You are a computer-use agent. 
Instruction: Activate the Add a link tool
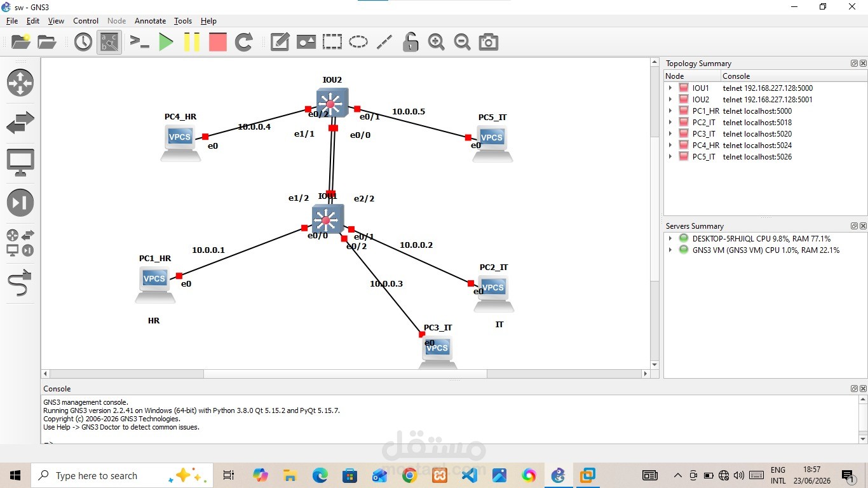20,283
